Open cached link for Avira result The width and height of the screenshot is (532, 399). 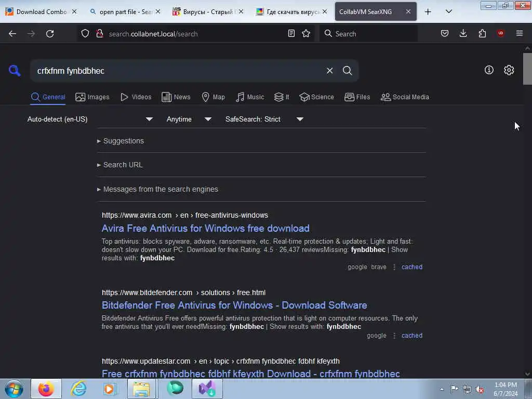coord(412,267)
